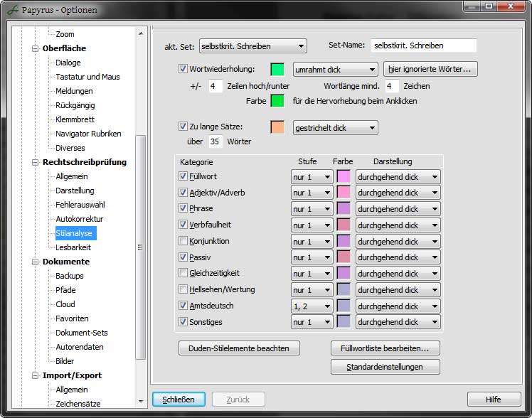Open Darstellung dropdown for Phrase

click(398, 209)
